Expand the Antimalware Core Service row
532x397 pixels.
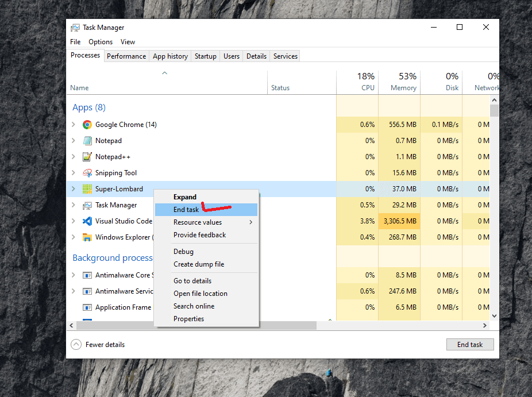tap(74, 275)
